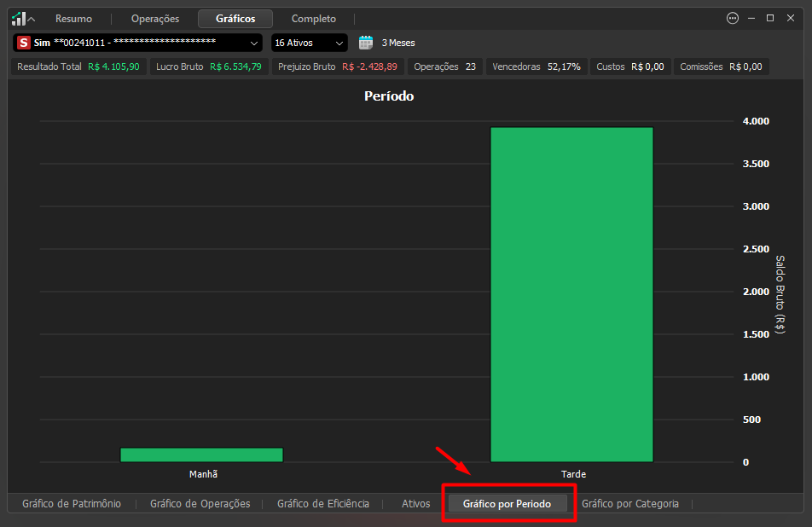Click the Custos value R$ 0,00
This screenshot has width=812, height=527.
[x=647, y=67]
